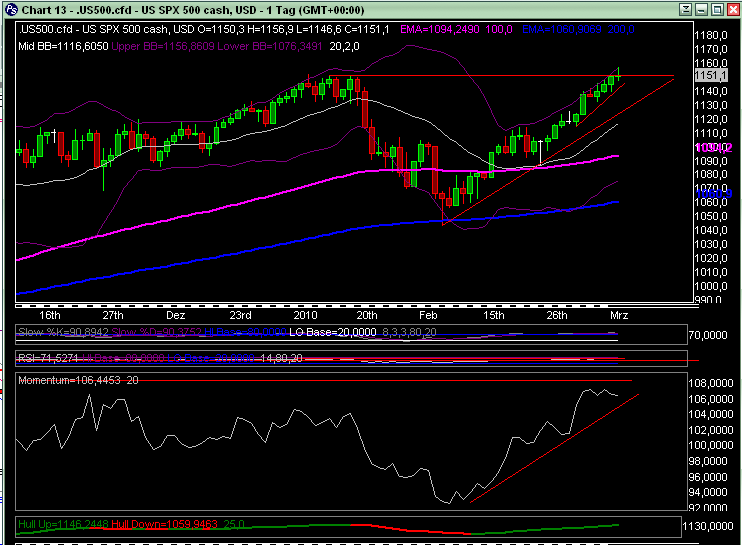Click the Feb date on time axis
Image resolution: width=742 pixels, height=545 pixels.
(428, 315)
